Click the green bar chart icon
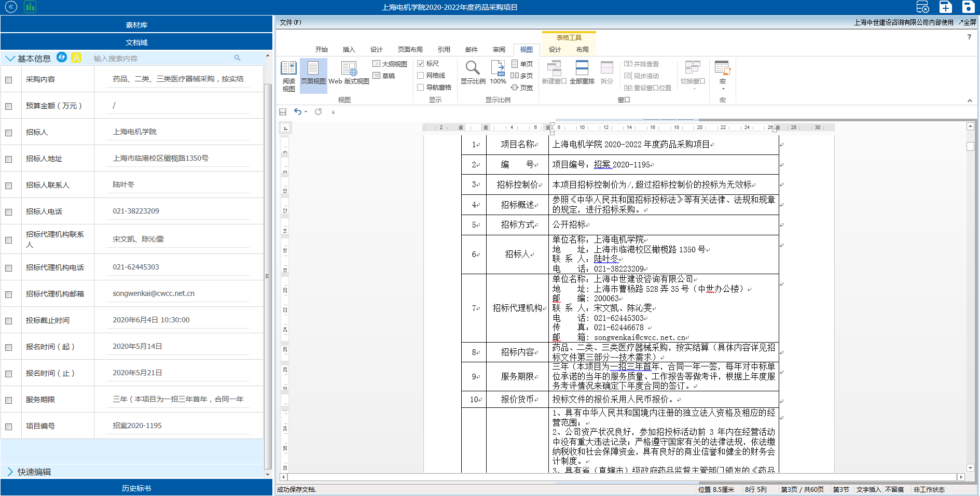980x496 pixels. coord(30,7)
